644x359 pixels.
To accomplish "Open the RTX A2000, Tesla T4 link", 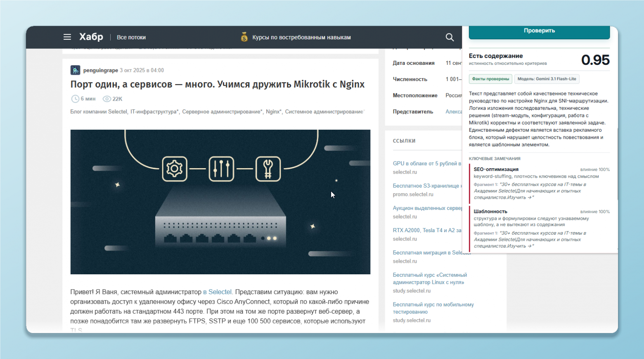I will (x=427, y=231).
